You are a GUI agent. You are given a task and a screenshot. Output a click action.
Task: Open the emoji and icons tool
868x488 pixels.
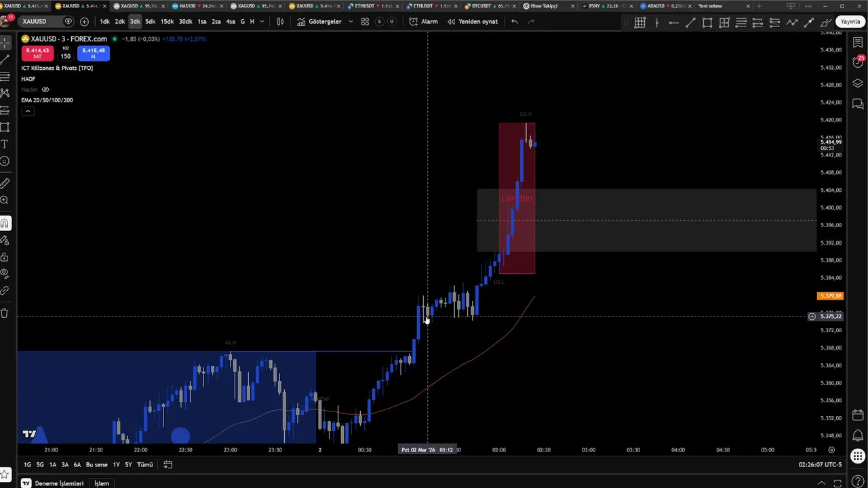click(x=5, y=161)
